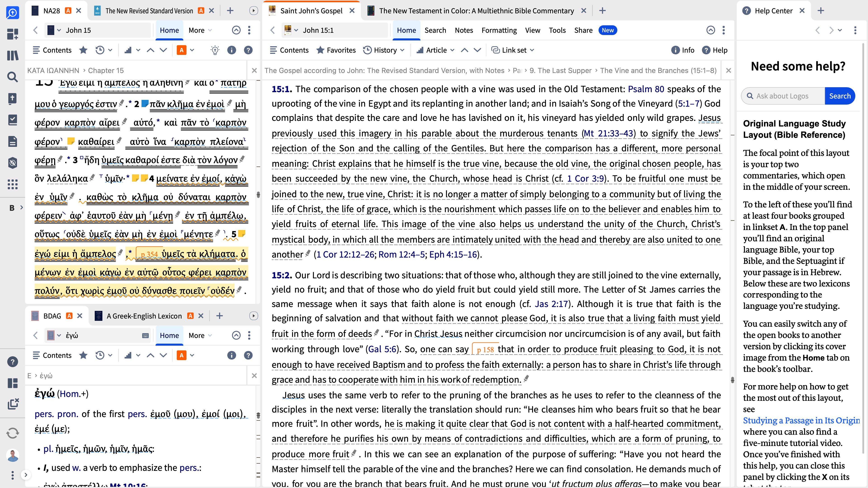Open the Library icon in the sidebar
The width and height of the screenshot is (868, 488).
point(12,55)
